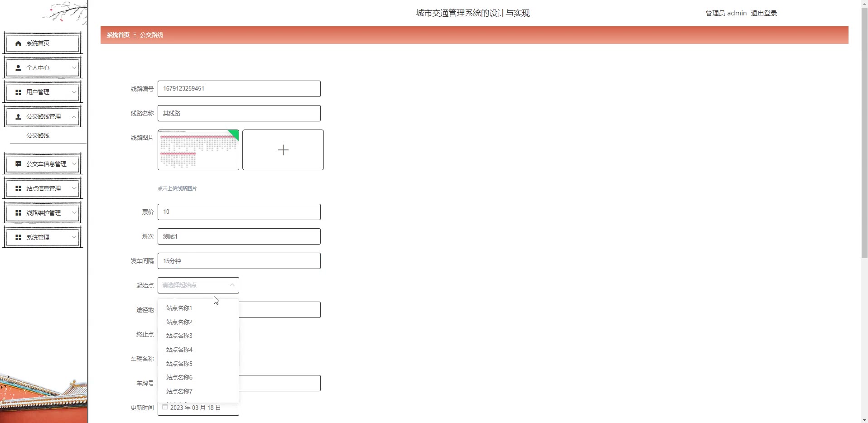The width and height of the screenshot is (868, 423).
Task: Expand the 公交车信息管理 chevron
Action: click(74, 164)
